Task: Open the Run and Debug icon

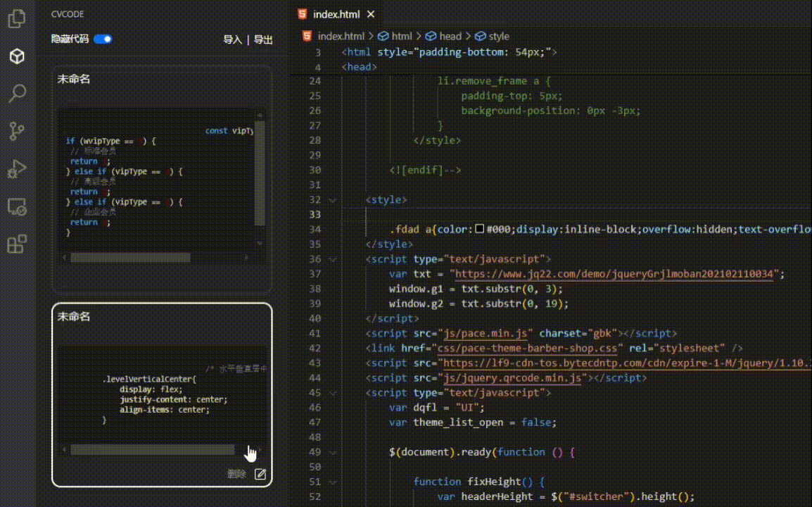Action: pos(17,169)
